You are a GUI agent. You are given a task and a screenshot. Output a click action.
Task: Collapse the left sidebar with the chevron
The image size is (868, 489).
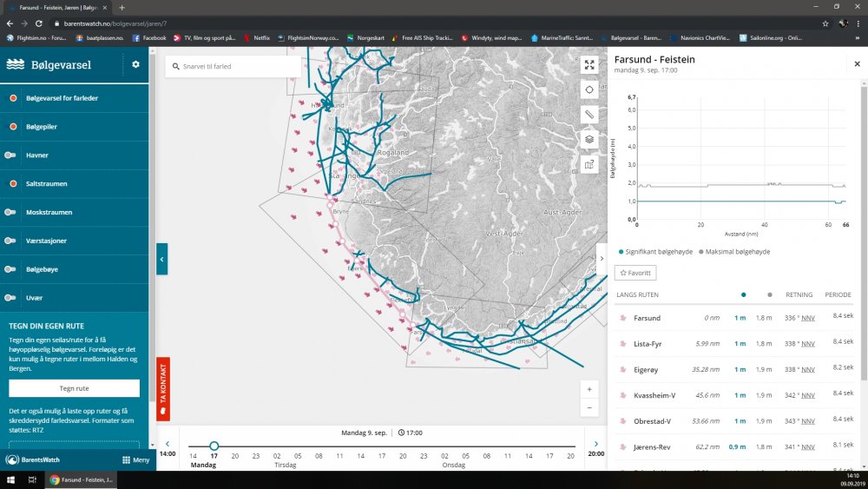coord(161,259)
